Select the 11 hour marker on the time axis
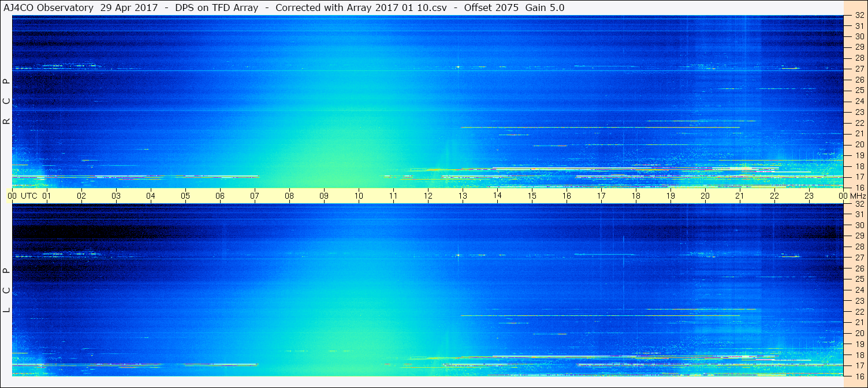The width and height of the screenshot is (868, 388). coord(393,196)
